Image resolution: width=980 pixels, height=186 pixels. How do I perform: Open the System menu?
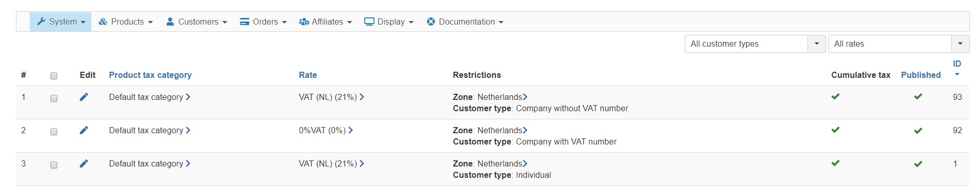point(61,22)
